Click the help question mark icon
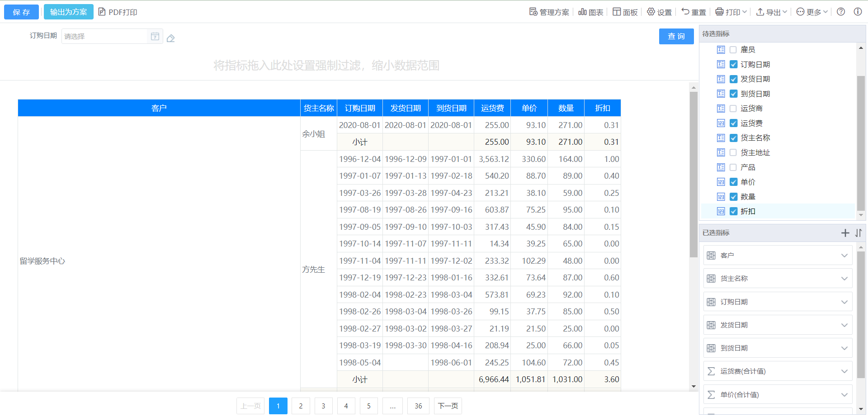Image resolution: width=868 pixels, height=417 pixels. (840, 12)
